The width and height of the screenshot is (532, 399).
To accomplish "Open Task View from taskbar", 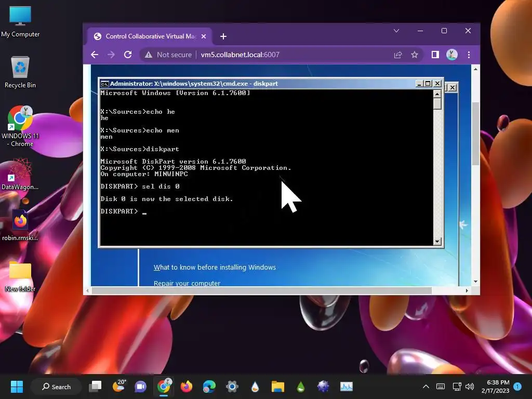I will [95, 387].
